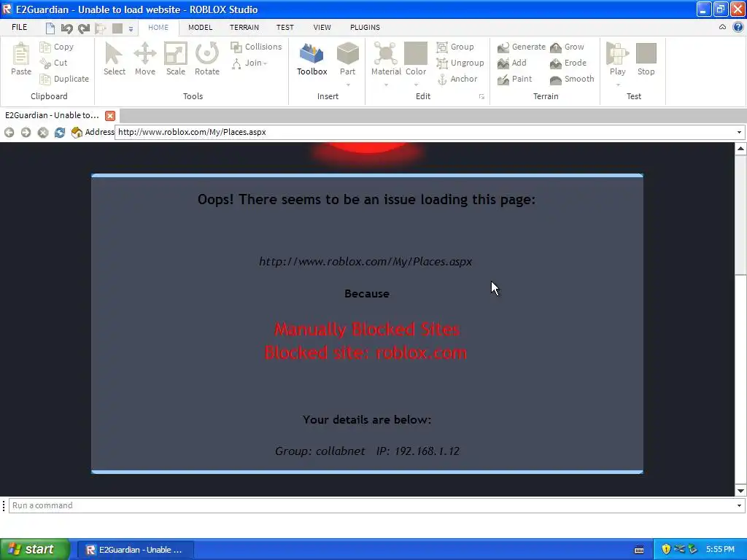The height and width of the screenshot is (560, 747).
Task: Click the browser Forward arrow
Action: [x=26, y=133]
